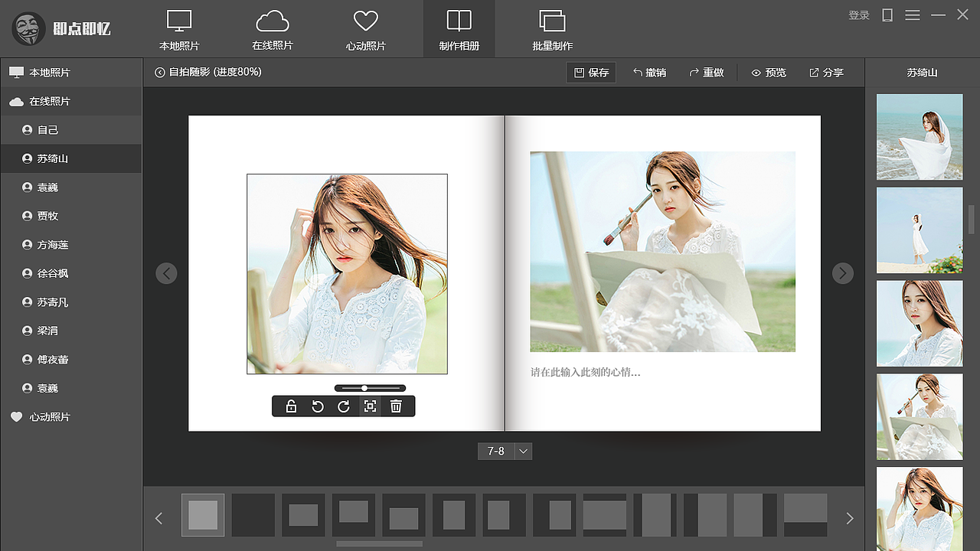Switch to the 本地照片 top tab

tap(179, 29)
